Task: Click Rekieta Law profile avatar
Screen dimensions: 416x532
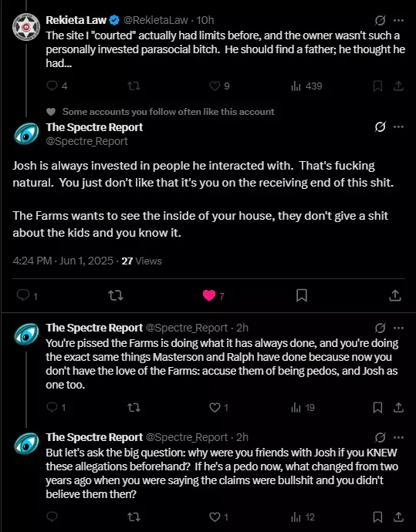Action: [x=26, y=27]
